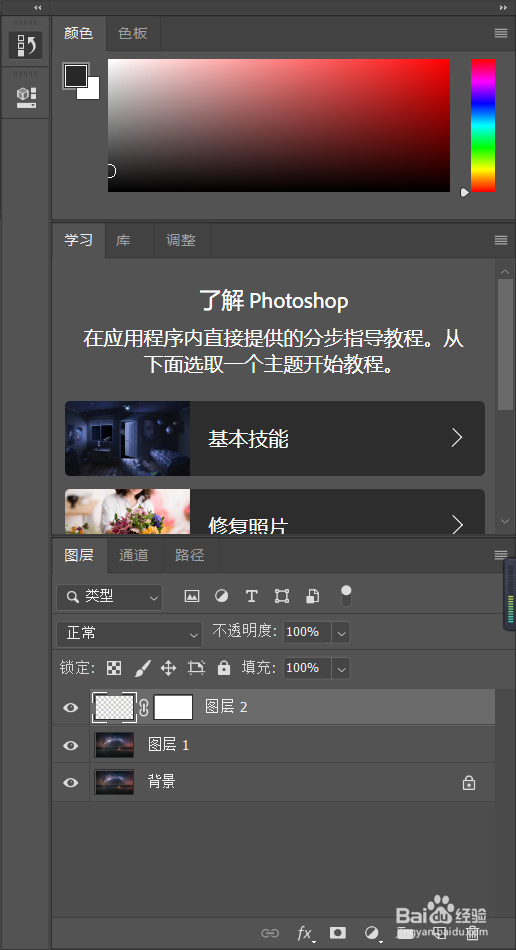Select the 图层 1 layer name
The height and width of the screenshot is (950, 516).
(169, 745)
